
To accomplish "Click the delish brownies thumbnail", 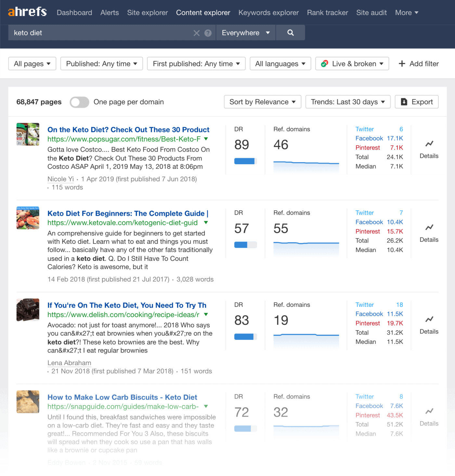I will pyautogui.click(x=28, y=310).
